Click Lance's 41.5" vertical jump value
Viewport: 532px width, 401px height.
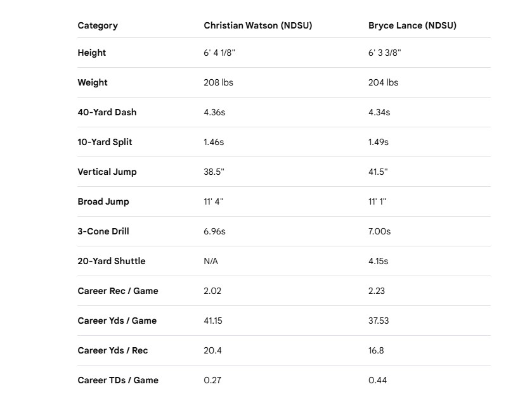point(378,172)
